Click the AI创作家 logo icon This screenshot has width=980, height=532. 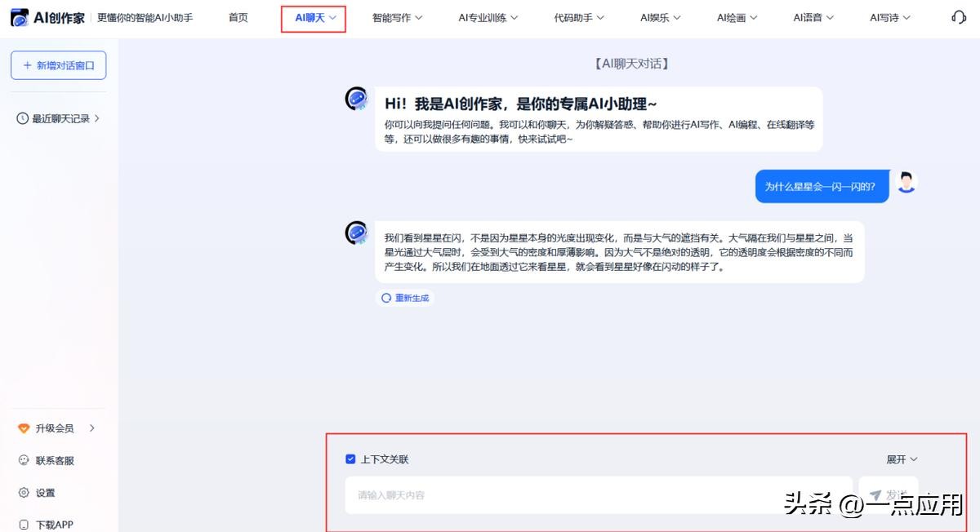[x=19, y=17]
